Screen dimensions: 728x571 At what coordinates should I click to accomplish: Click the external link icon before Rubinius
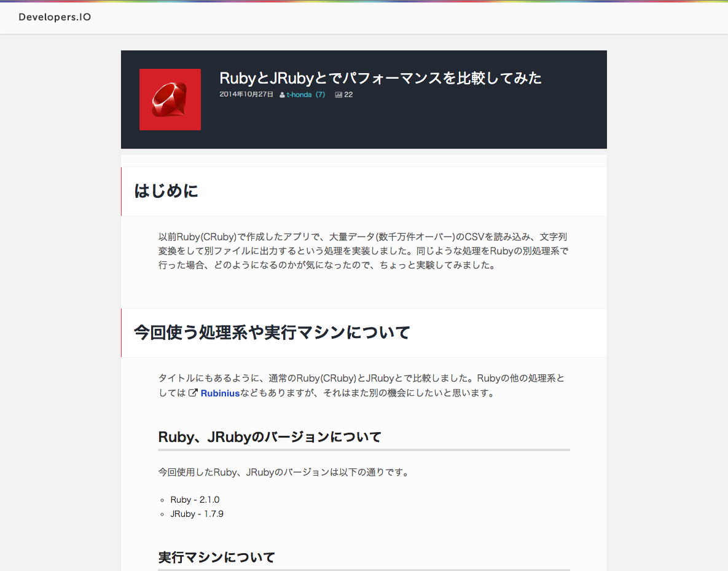point(193,393)
